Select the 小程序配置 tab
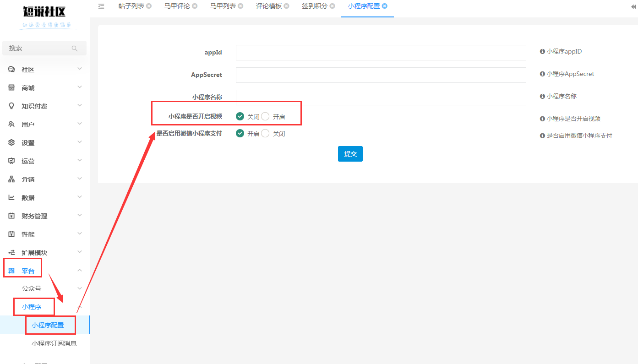 (364, 6)
